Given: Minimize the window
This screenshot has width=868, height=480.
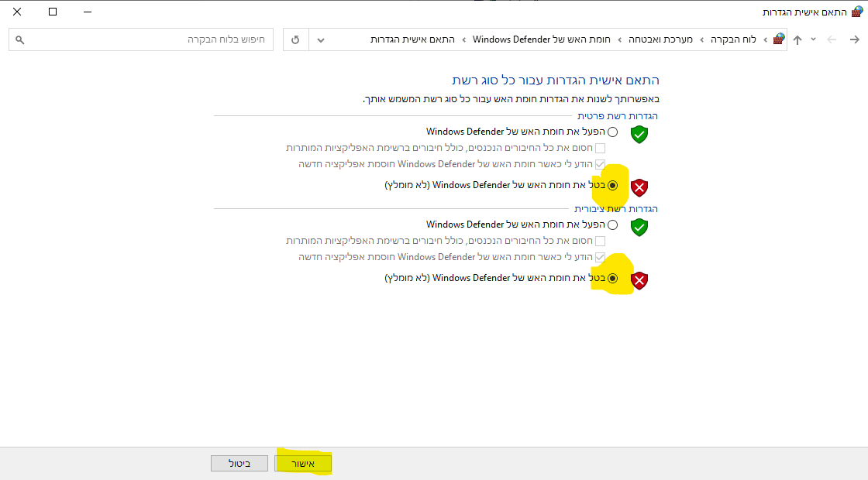Looking at the screenshot, I should [x=88, y=12].
